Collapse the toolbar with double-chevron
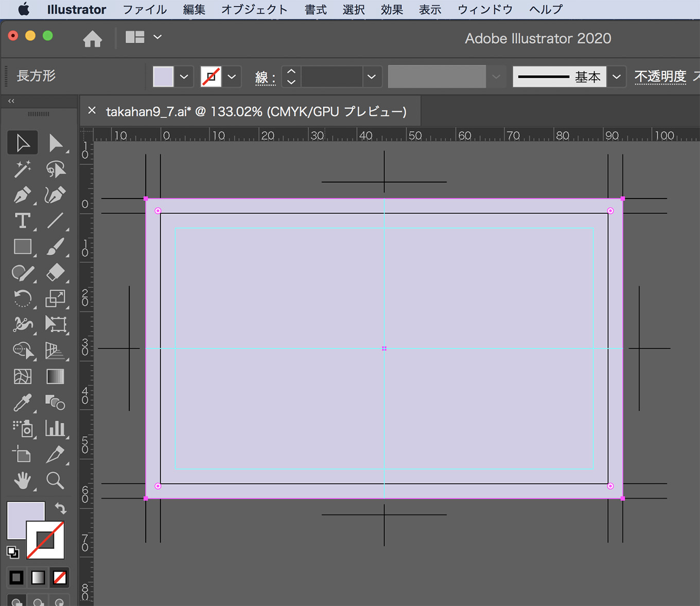 [x=11, y=101]
